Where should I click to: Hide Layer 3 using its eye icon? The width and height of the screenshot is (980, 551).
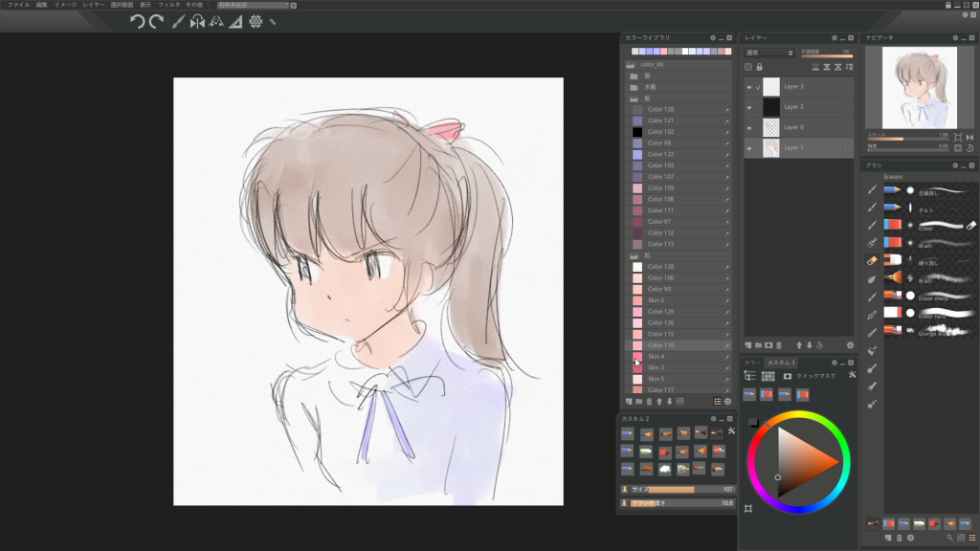749,87
